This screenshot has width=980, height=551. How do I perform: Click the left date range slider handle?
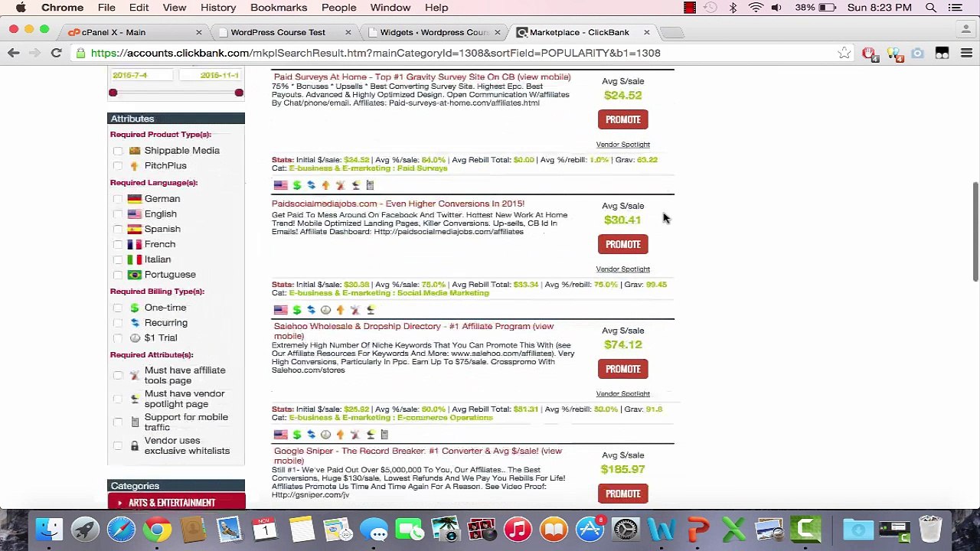point(113,93)
